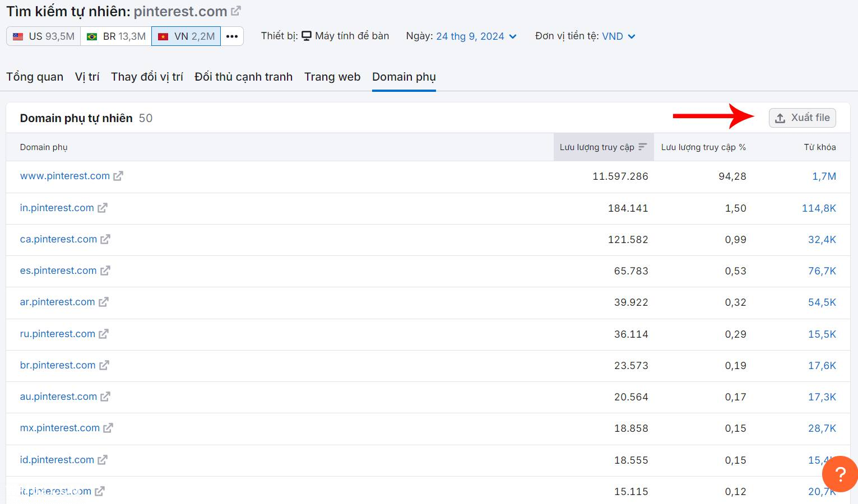Open the br.pinterest.com link
The width and height of the screenshot is (858, 504).
[x=58, y=365]
